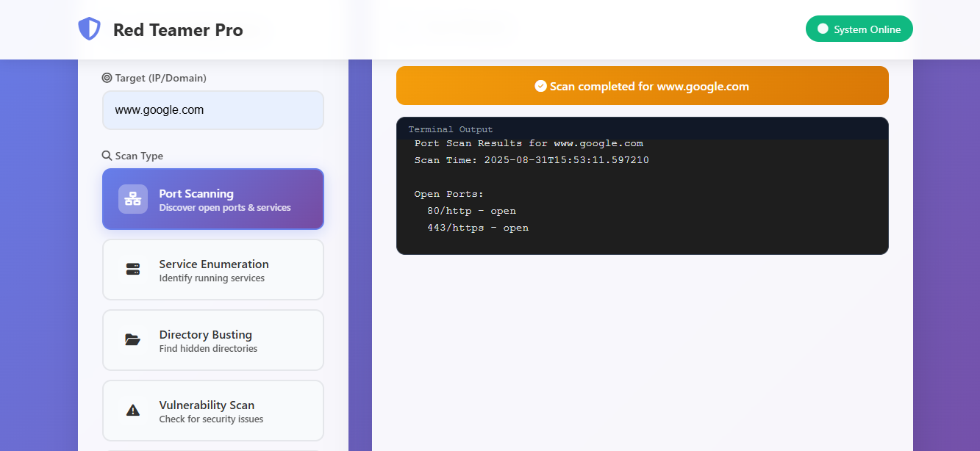Image resolution: width=980 pixels, height=451 pixels.
Task: Click the network icon in Port Scanning card
Action: (133, 199)
